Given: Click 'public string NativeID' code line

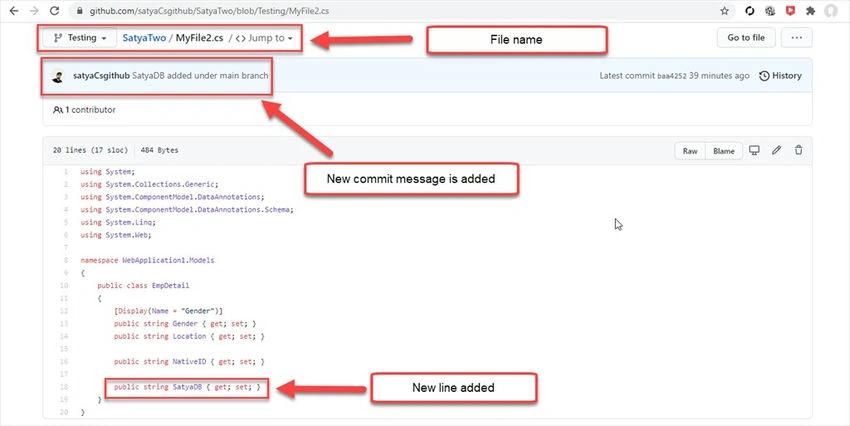Looking at the screenshot, I should click(x=189, y=362).
